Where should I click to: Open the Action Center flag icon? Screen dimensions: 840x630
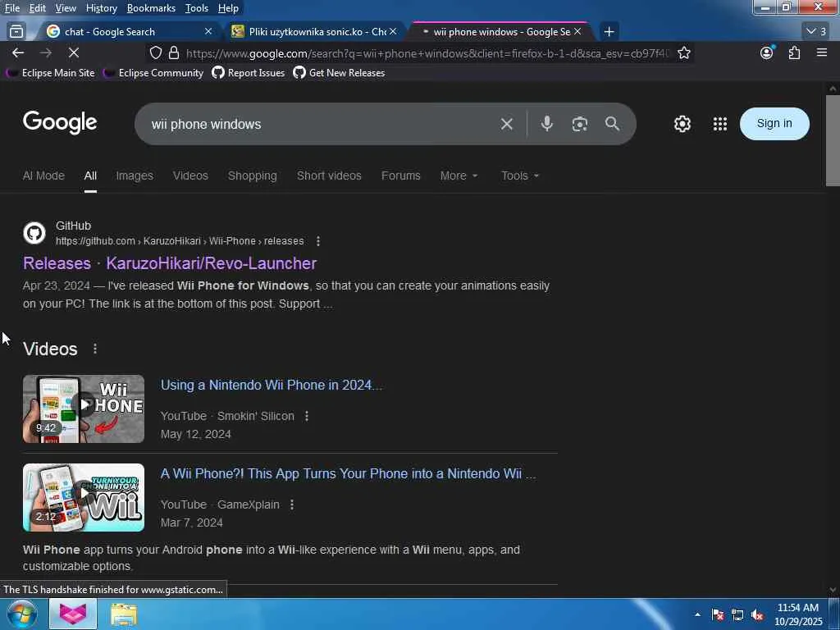[718, 615]
